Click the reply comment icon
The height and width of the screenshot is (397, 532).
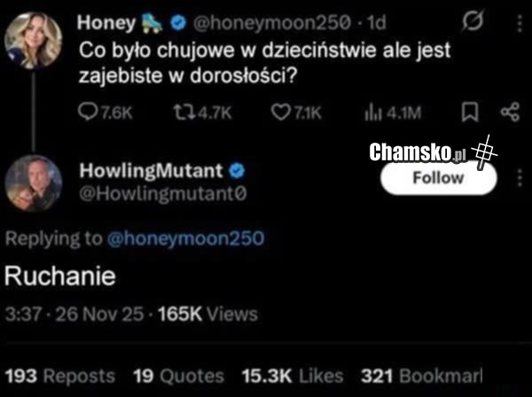pyautogui.click(x=89, y=112)
